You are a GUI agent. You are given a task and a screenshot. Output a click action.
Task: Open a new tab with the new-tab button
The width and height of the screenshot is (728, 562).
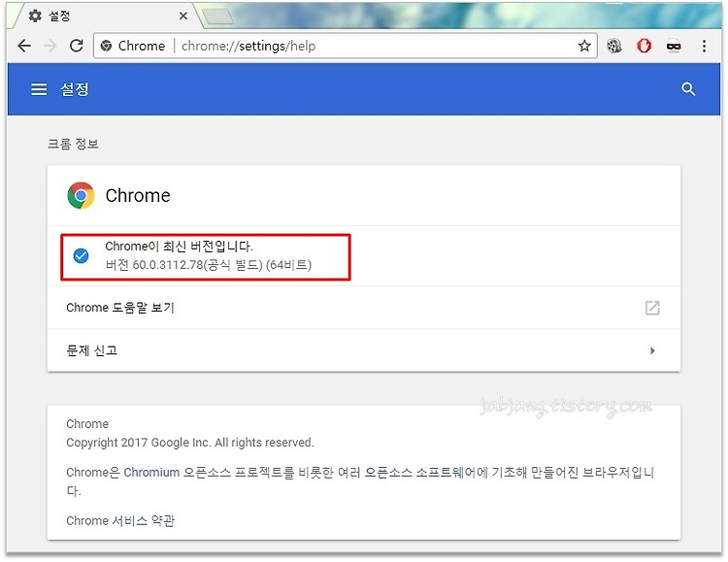(218, 17)
